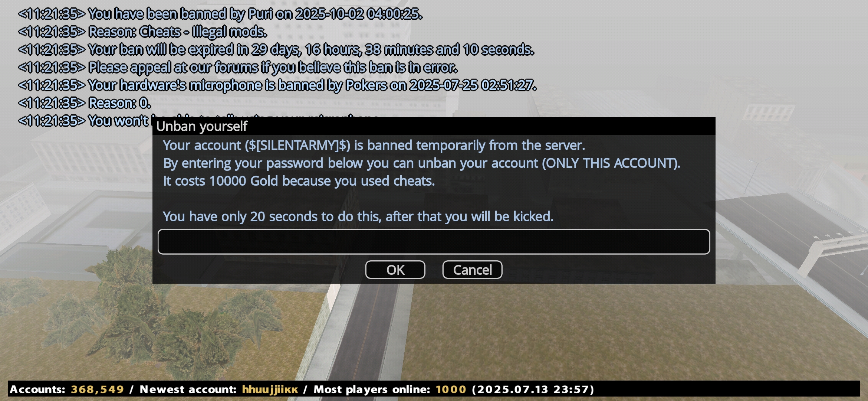Click the most players online value 1000
The width and height of the screenshot is (868, 401).
451,389
